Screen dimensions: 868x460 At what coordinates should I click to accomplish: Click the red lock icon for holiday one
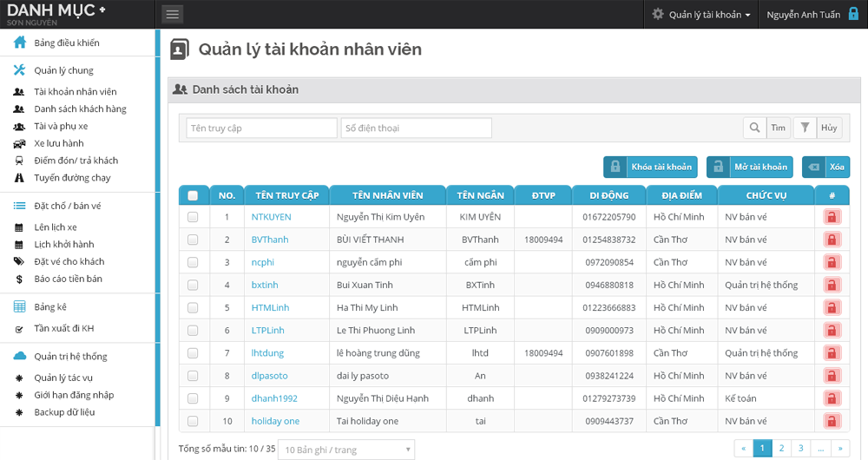point(832,421)
